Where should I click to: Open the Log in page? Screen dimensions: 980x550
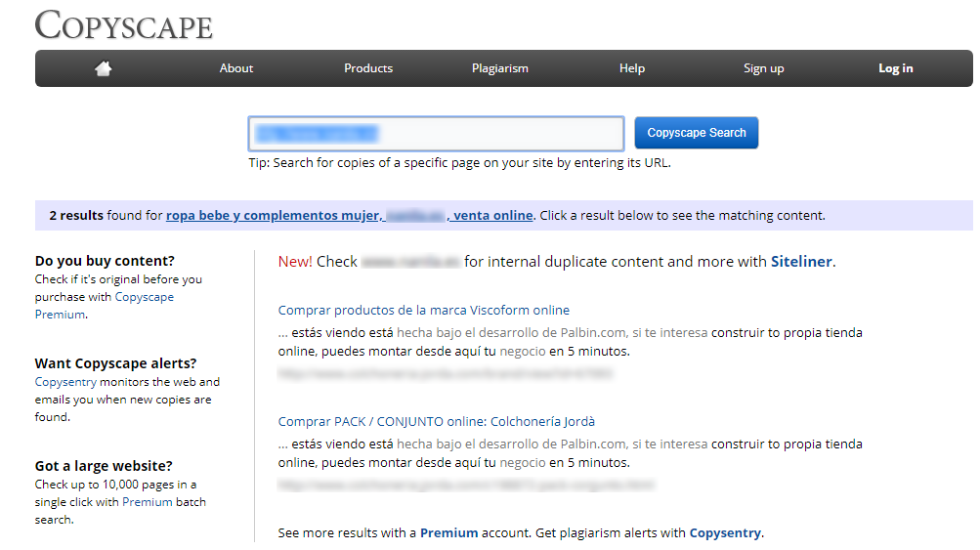coord(896,68)
